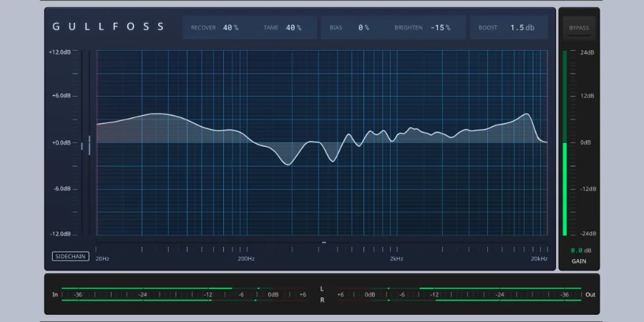Image resolution: width=644 pixels, height=322 pixels.
Task: Click the -6.0dB scale label
Action: point(62,188)
